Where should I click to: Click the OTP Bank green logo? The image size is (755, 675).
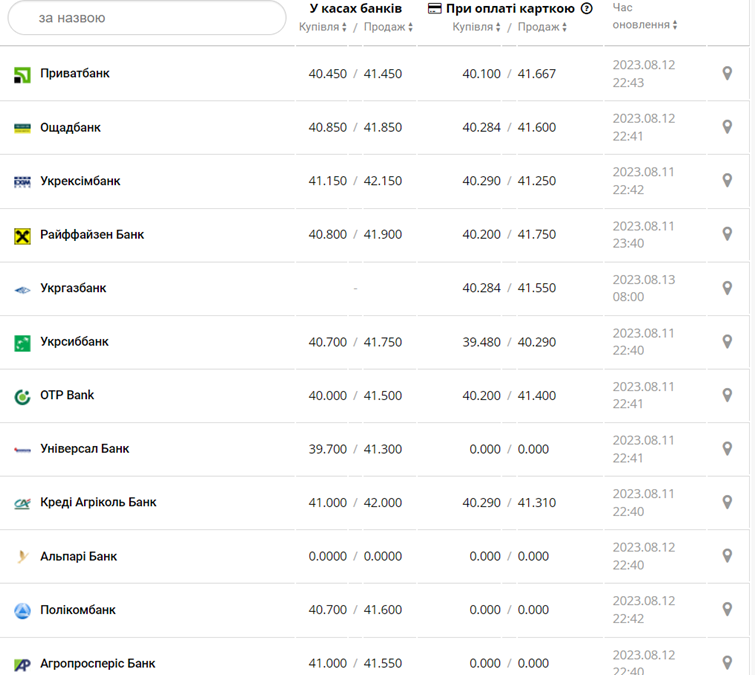point(22,396)
